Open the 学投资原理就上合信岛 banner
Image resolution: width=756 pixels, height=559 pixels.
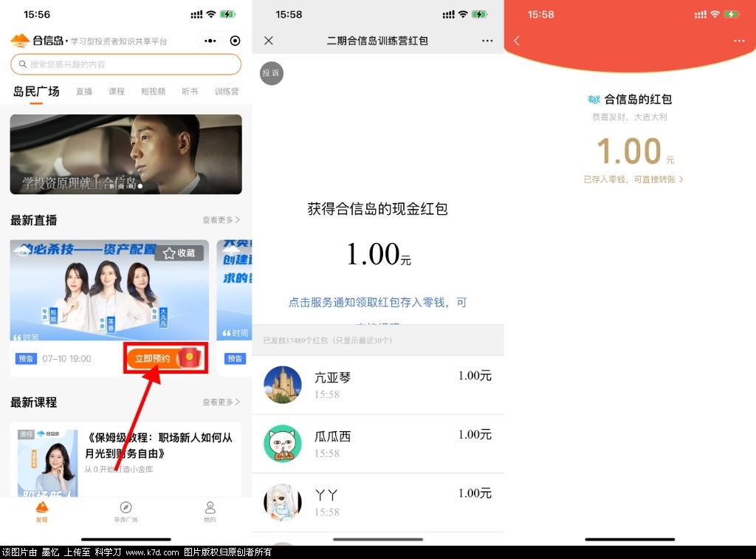click(x=126, y=154)
